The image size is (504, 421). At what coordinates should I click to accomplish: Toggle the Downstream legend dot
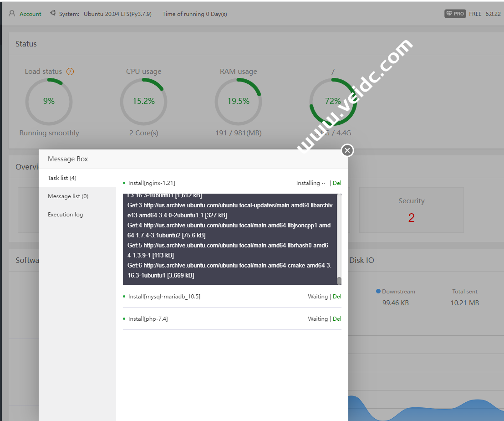pos(378,291)
